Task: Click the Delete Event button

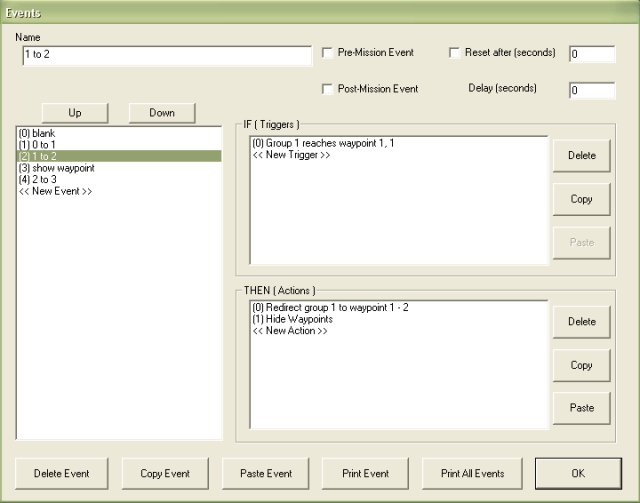Action: (62, 473)
